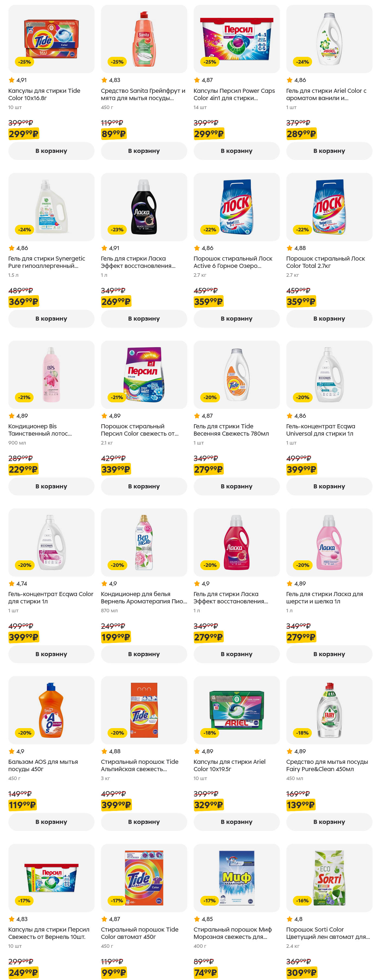Click the -16% badge on Sorti Color powder
382x980 pixels.
(302, 900)
